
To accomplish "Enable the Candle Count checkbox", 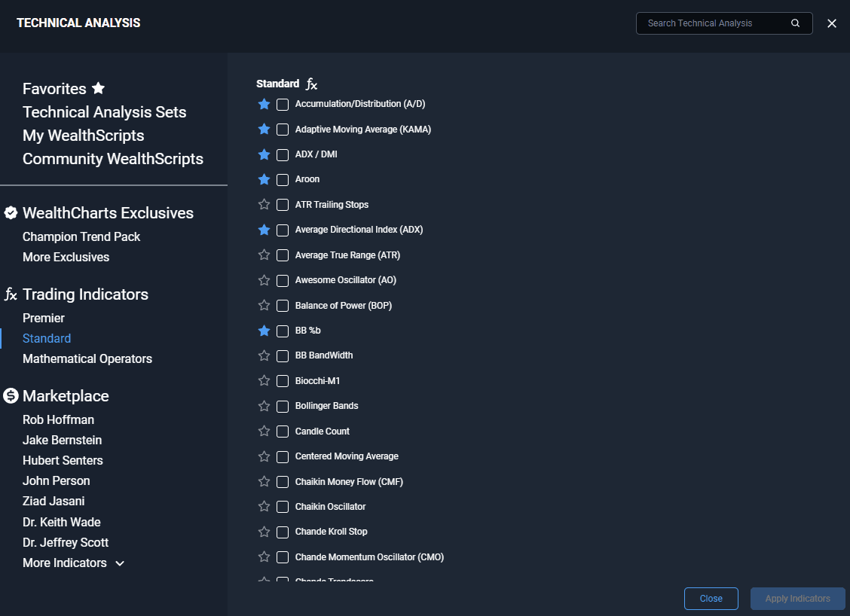I will tap(283, 432).
